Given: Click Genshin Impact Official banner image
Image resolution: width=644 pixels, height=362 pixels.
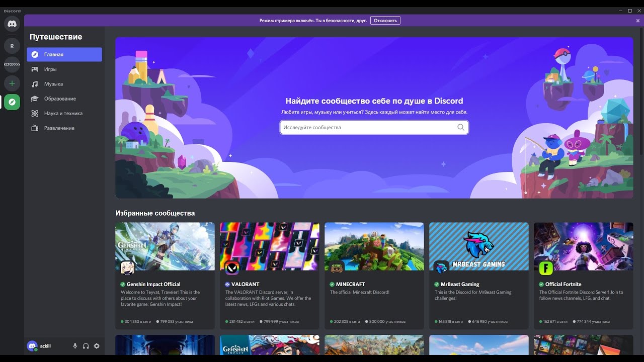Looking at the screenshot, I should 165,246.
